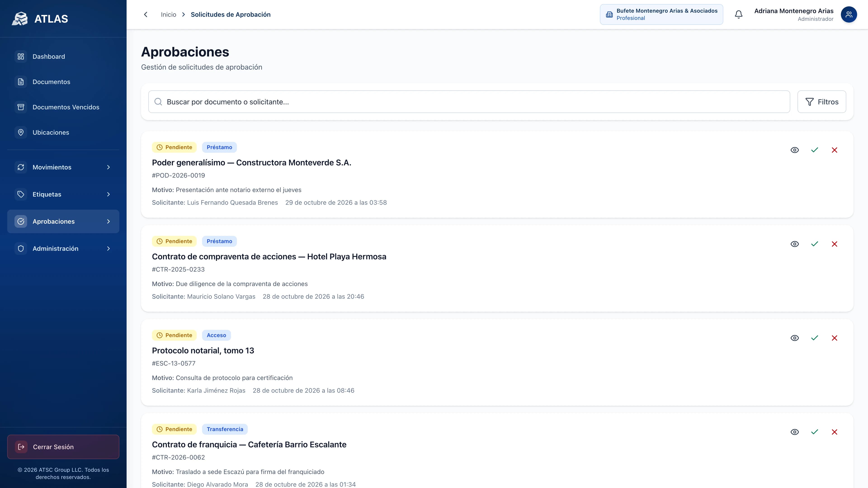Viewport: 868px width, 488px height.
Task: Open the user profile avatar
Action: click(849, 14)
